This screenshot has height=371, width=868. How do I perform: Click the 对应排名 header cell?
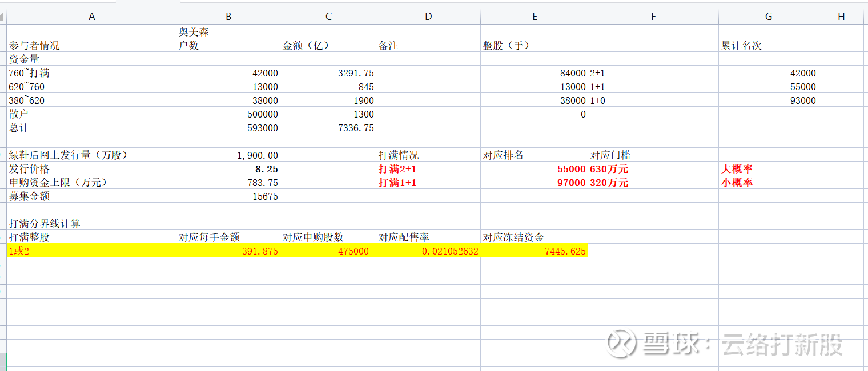point(535,155)
